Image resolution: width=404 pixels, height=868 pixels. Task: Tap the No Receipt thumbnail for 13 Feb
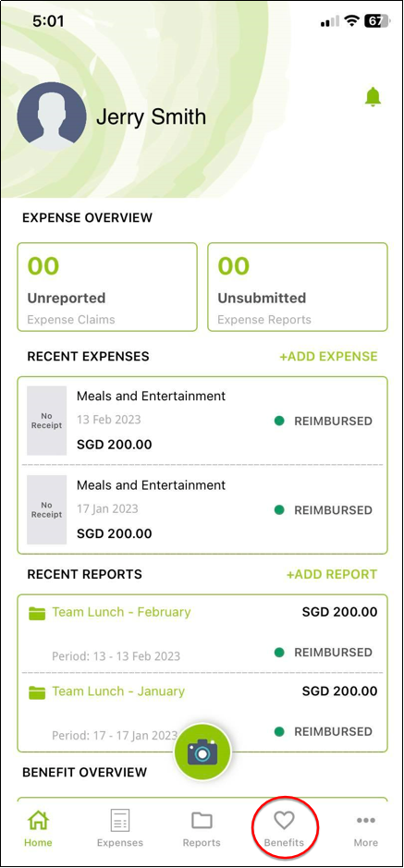47,421
